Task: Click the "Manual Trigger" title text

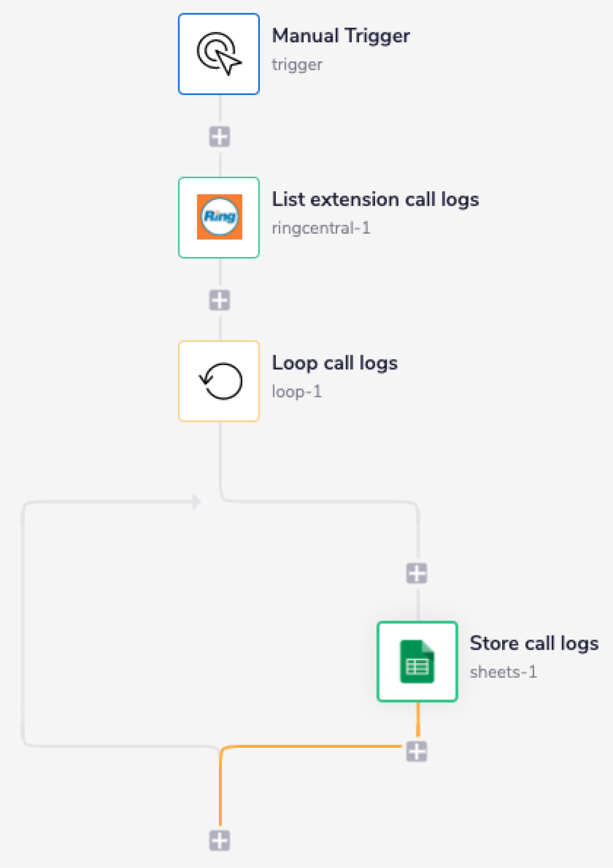Action: (341, 36)
